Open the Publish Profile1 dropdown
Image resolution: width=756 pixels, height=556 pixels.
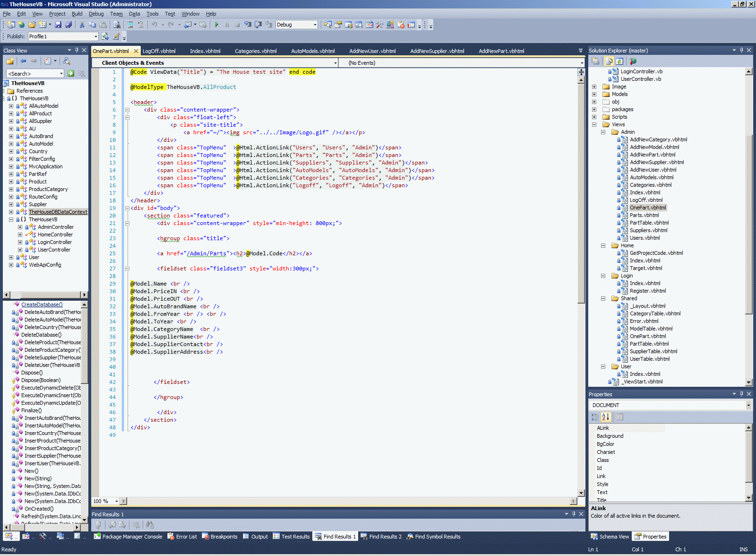click(x=95, y=36)
